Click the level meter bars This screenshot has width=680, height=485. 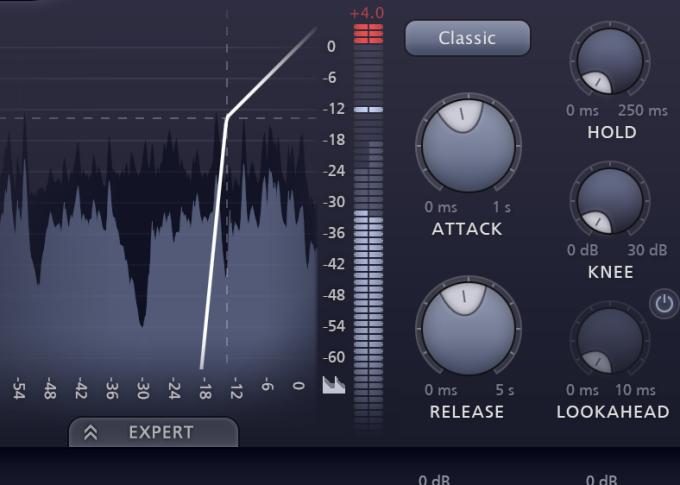(x=368, y=226)
